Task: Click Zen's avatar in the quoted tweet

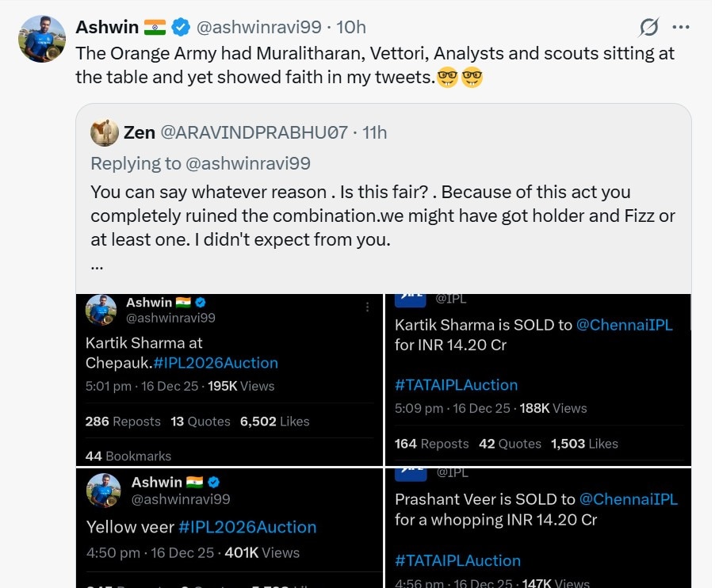Action: pos(105,132)
